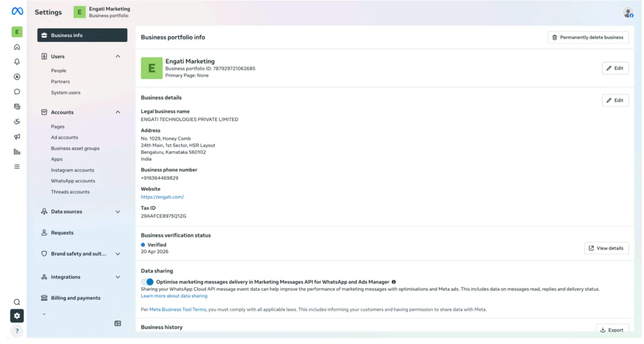Screen dimensions: 644x344
Task: Click the Engati Marketing E logo thumbnail
Action: pos(152,68)
